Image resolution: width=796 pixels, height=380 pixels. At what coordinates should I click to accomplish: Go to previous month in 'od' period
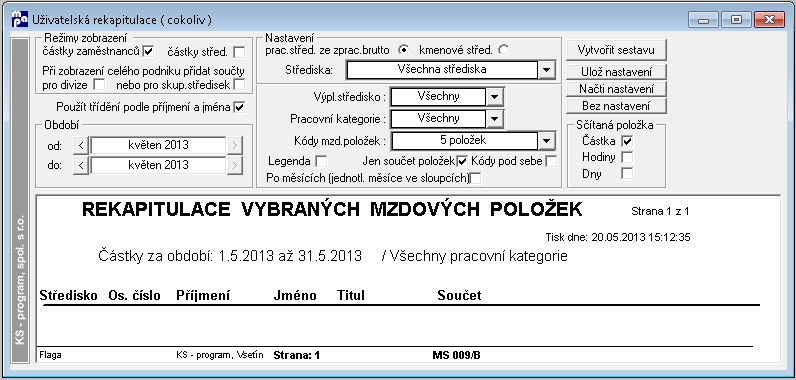point(81,146)
